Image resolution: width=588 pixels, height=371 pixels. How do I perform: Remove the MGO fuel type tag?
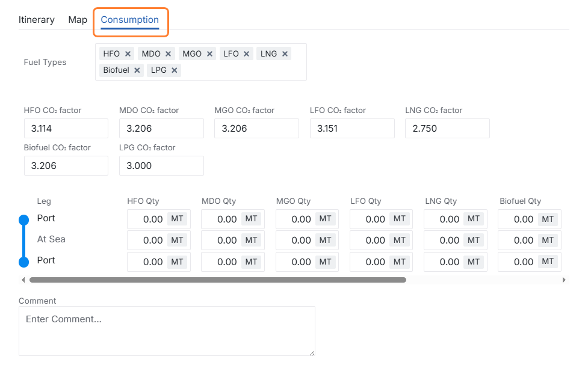(x=209, y=54)
